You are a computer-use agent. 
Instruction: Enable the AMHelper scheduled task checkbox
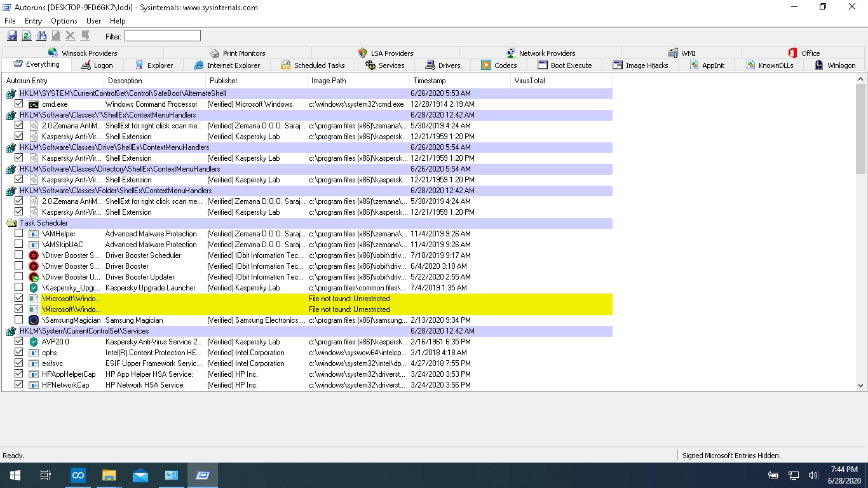tap(19, 234)
